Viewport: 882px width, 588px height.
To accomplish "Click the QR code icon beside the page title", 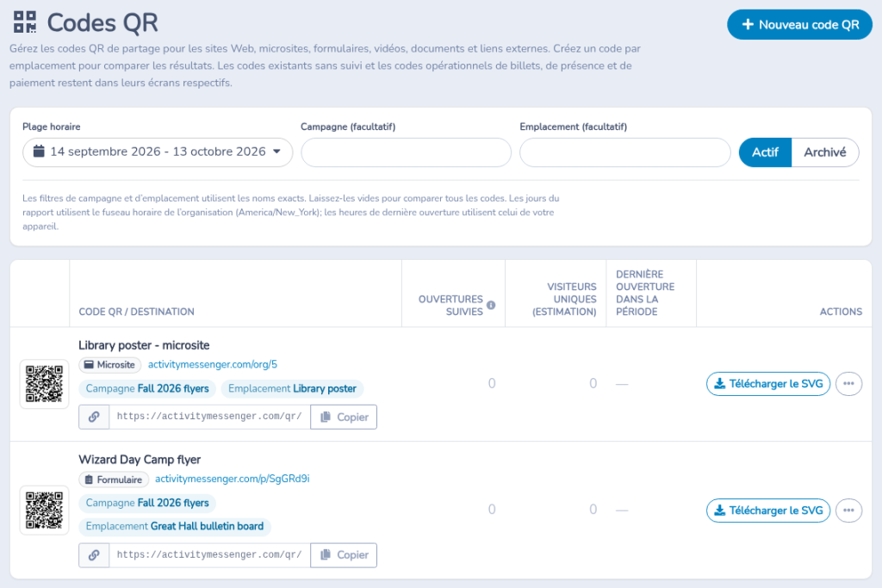I will coord(25,22).
